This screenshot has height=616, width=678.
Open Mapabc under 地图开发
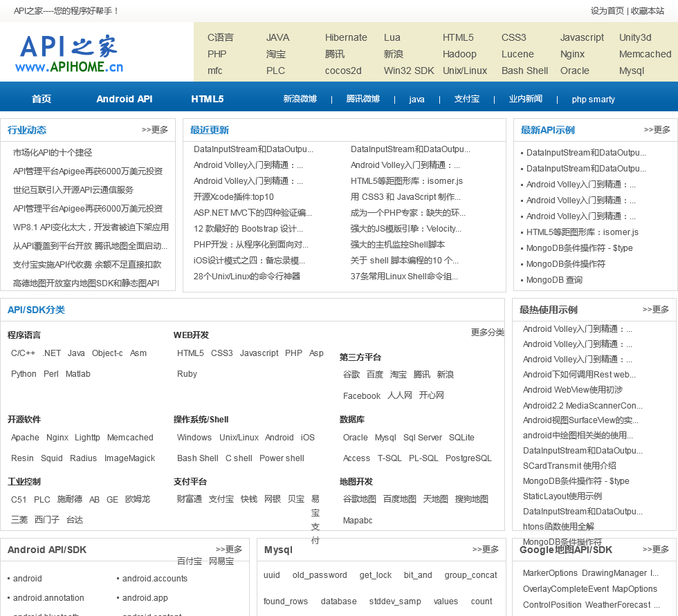pos(358,521)
